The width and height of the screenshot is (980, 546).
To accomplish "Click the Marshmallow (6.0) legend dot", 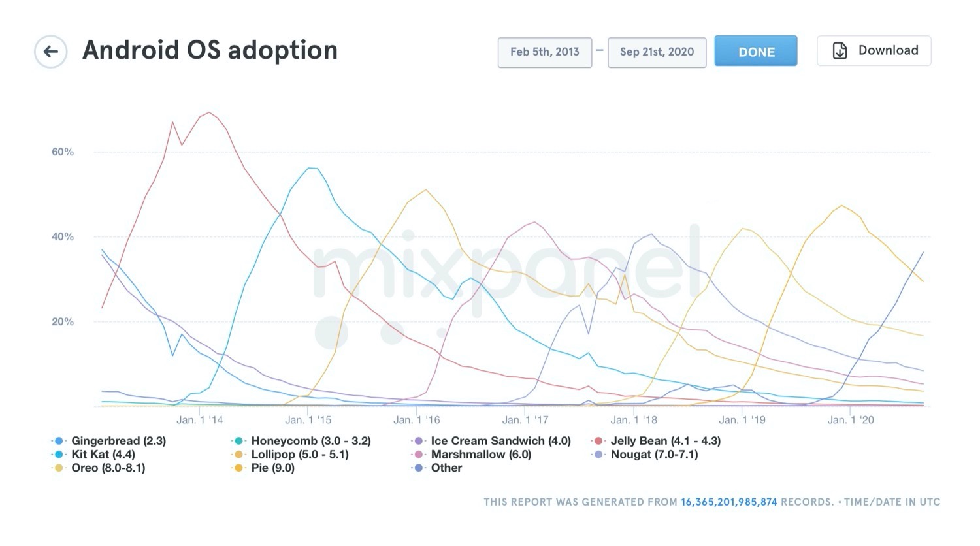I will [419, 455].
